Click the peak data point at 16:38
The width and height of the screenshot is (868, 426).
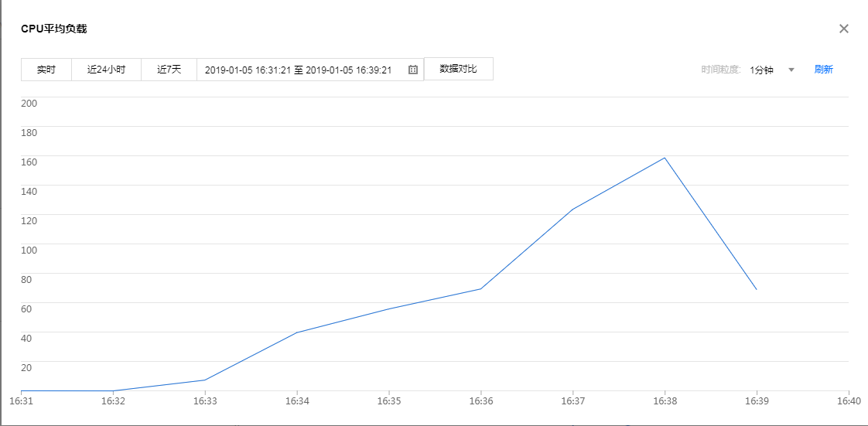[665, 158]
